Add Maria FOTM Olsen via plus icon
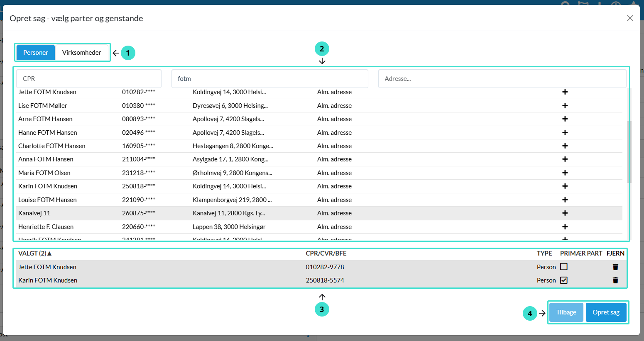 (565, 173)
